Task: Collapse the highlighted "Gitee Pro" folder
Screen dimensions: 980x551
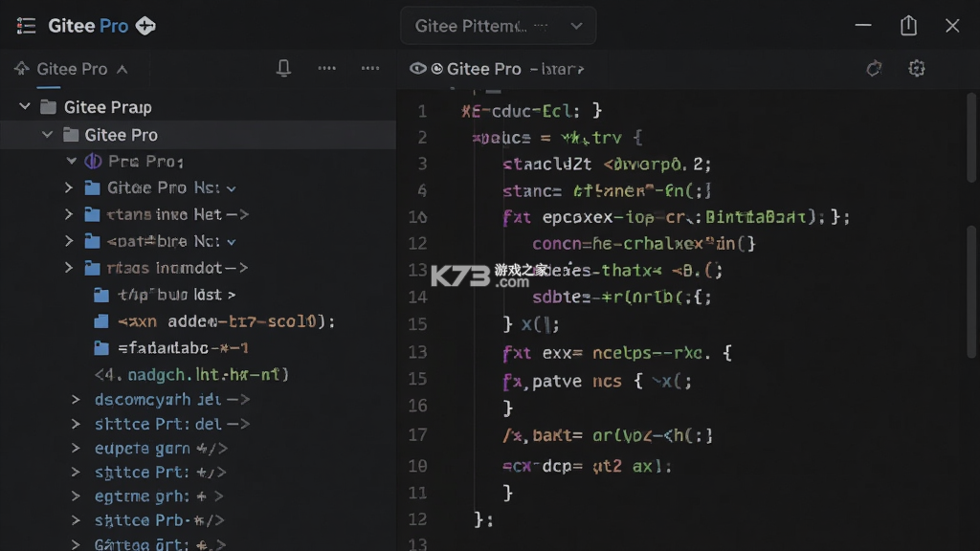Action: click(x=48, y=134)
